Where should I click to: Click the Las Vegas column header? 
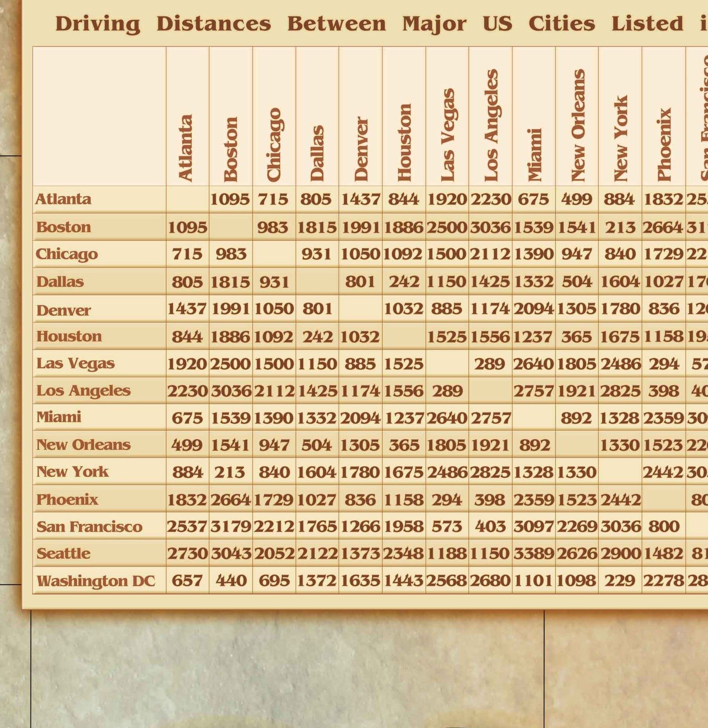pos(447,135)
